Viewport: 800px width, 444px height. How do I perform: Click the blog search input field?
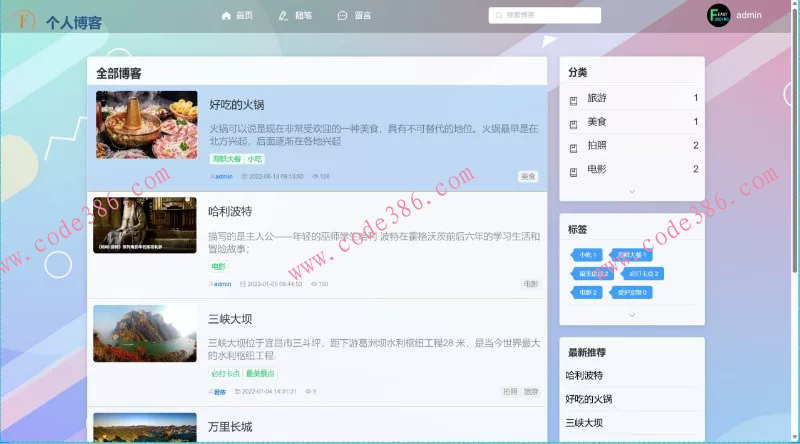(x=544, y=15)
